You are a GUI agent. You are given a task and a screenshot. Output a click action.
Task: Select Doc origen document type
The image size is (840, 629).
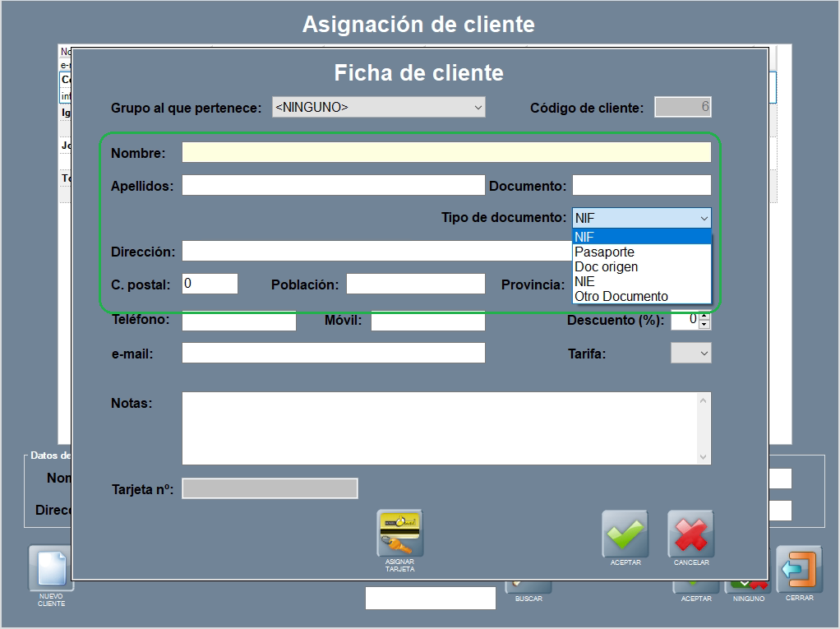click(606, 267)
